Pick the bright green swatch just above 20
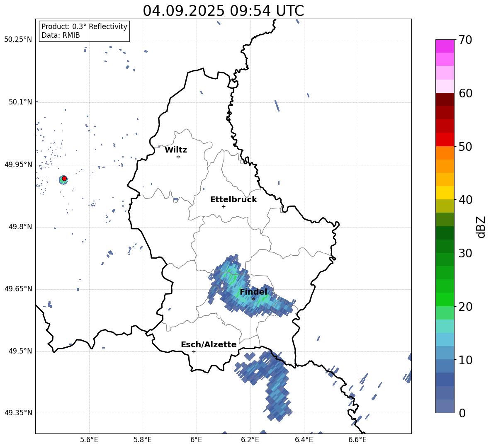 pos(445,299)
